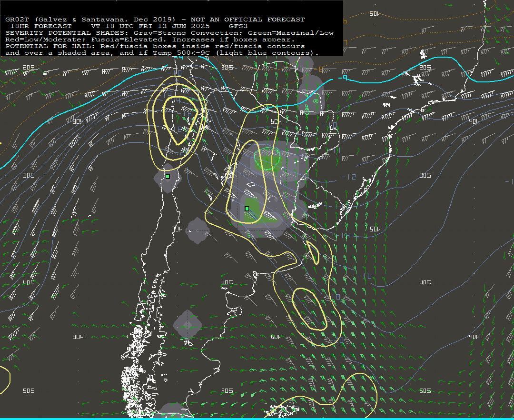Click the "GFS3" model label
Image resolution: width=514 pixels, height=420 pixels.
(x=238, y=26)
